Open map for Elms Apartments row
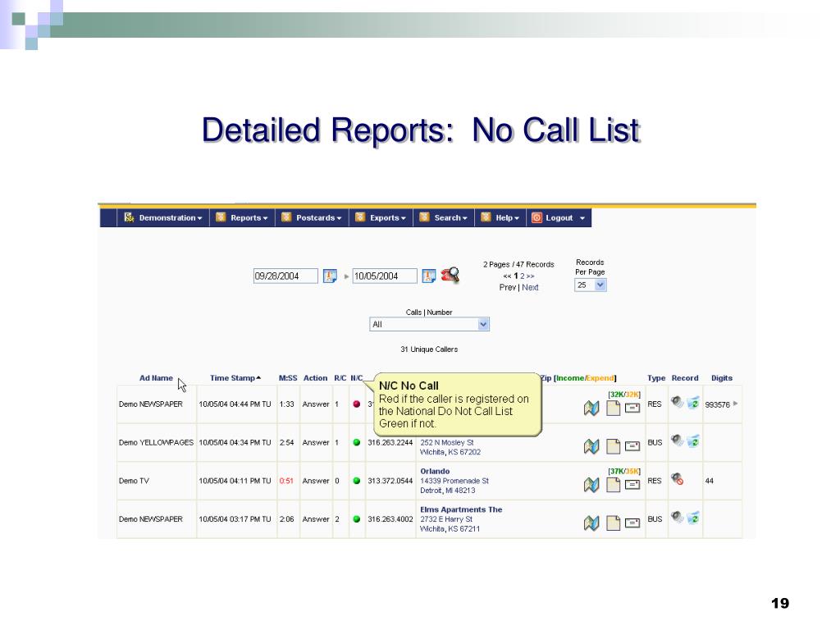840x630 pixels. pyautogui.click(x=591, y=523)
